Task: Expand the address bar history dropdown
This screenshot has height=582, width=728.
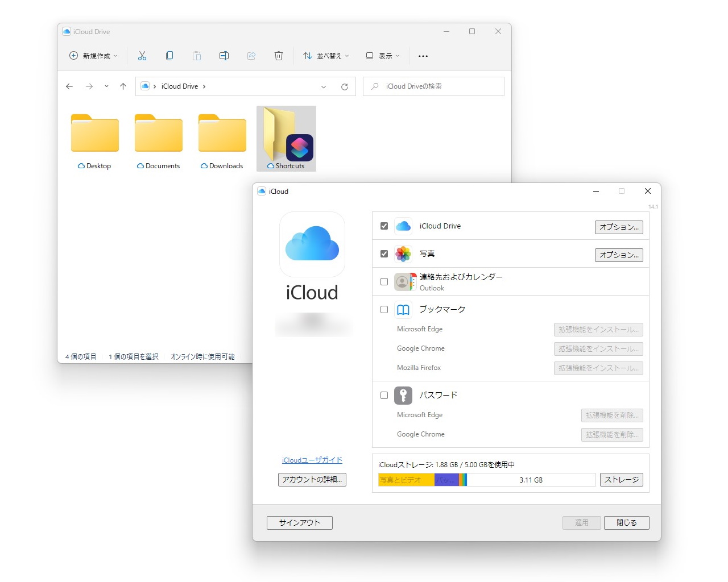Action: point(324,86)
